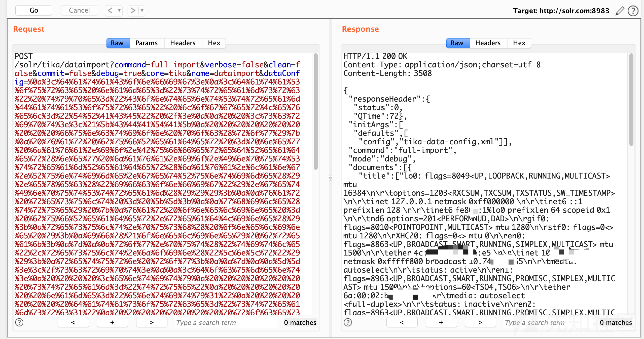Viewport: 644px width, 339px height.
Task: Click the Request 0 matches counter
Action: pyautogui.click(x=300, y=322)
